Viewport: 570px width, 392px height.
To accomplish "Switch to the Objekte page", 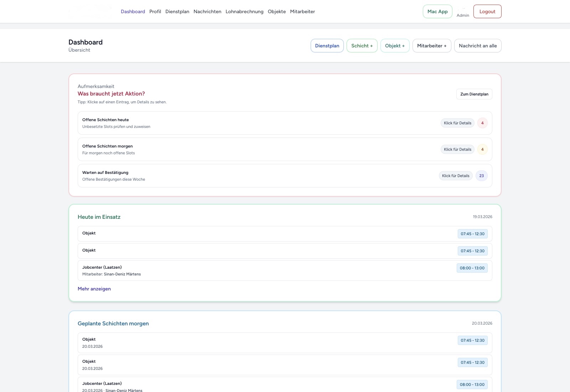I will [276, 11].
